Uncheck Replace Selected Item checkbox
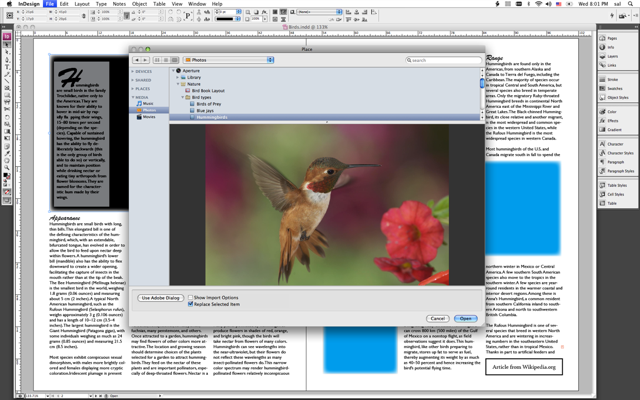The width and height of the screenshot is (640, 400). coord(190,304)
